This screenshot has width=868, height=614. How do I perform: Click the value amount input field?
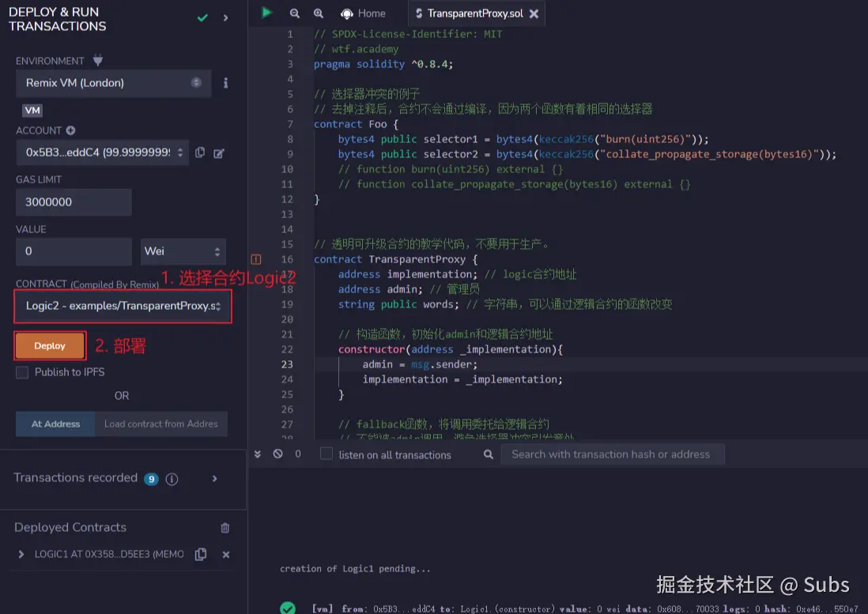click(74, 251)
